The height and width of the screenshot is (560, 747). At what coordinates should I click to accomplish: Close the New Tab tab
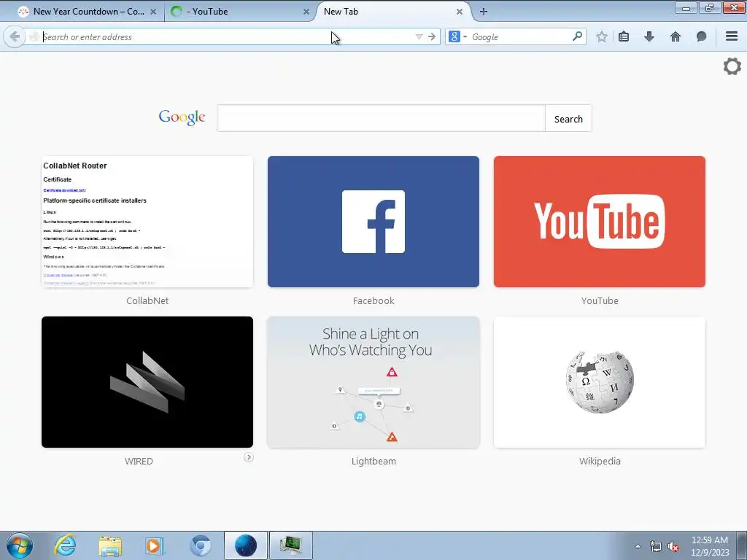click(x=460, y=12)
